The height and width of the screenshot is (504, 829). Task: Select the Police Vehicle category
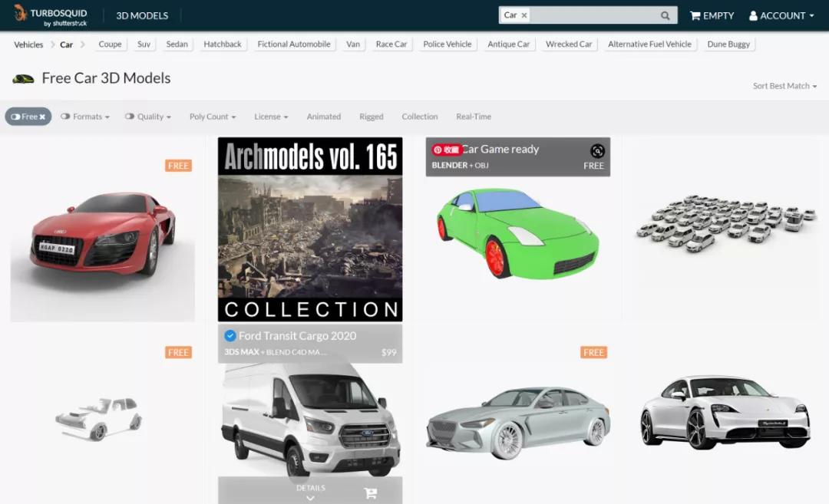pos(448,44)
